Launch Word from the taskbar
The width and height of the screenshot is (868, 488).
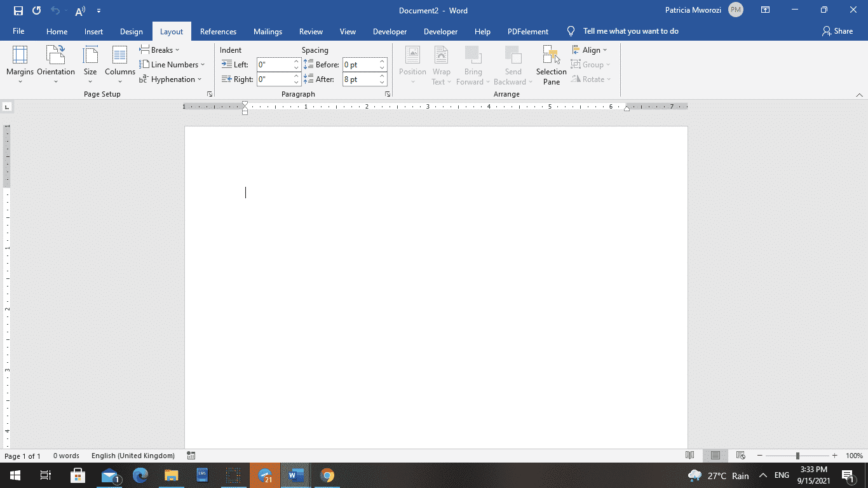click(295, 475)
